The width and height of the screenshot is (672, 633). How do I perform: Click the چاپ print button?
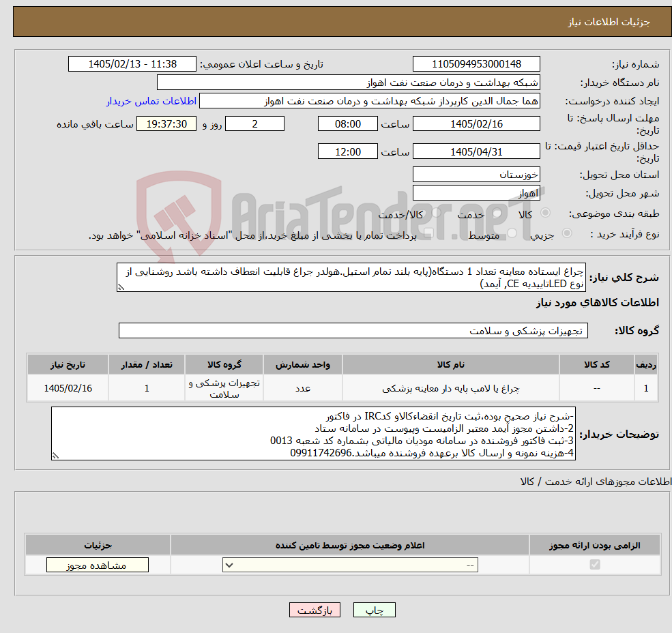pos(374,610)
